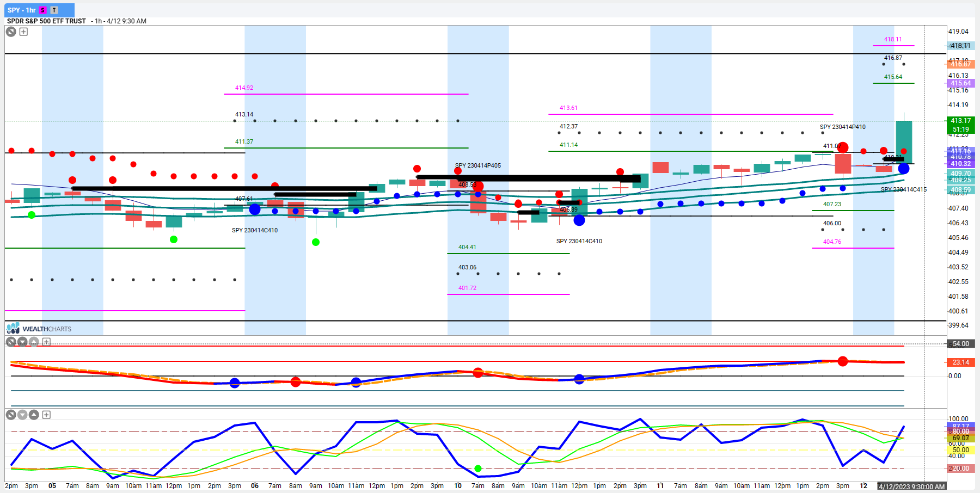Click the WealthCharts logo
Image resolution: width=980 pixels, height=493 pixels.
tap(39, 329)
